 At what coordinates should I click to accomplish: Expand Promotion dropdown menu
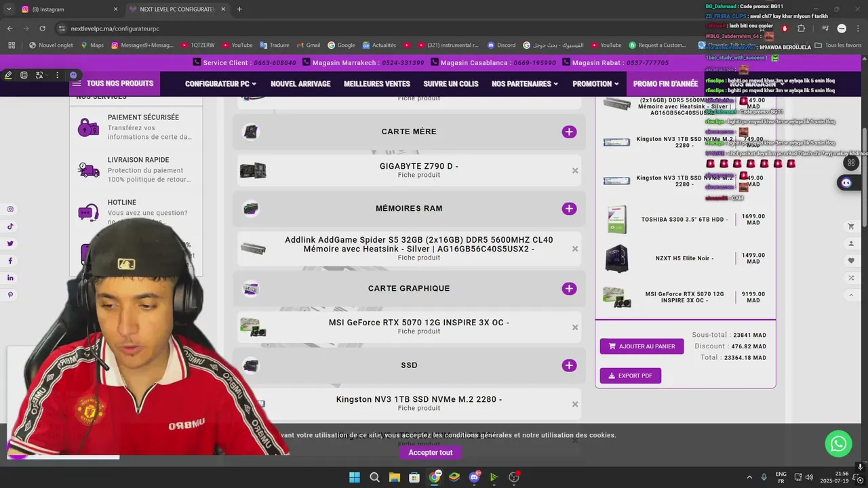click(595, 84)
